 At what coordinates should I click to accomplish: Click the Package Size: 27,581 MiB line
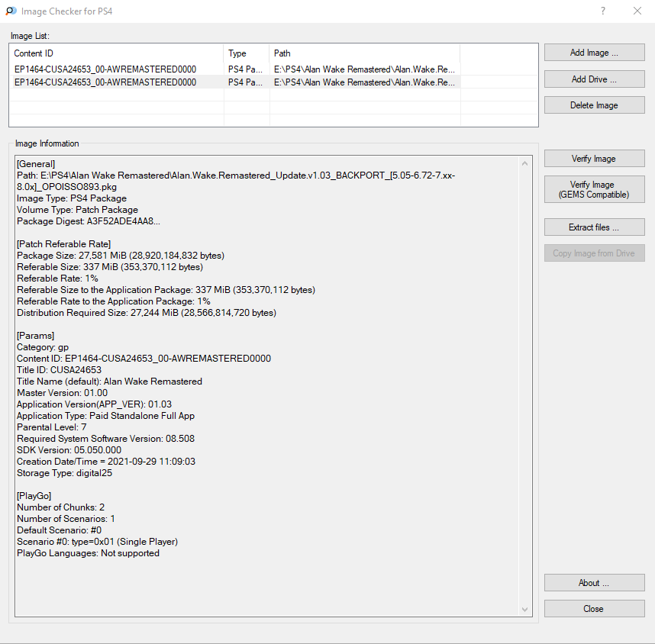point(121,256)
